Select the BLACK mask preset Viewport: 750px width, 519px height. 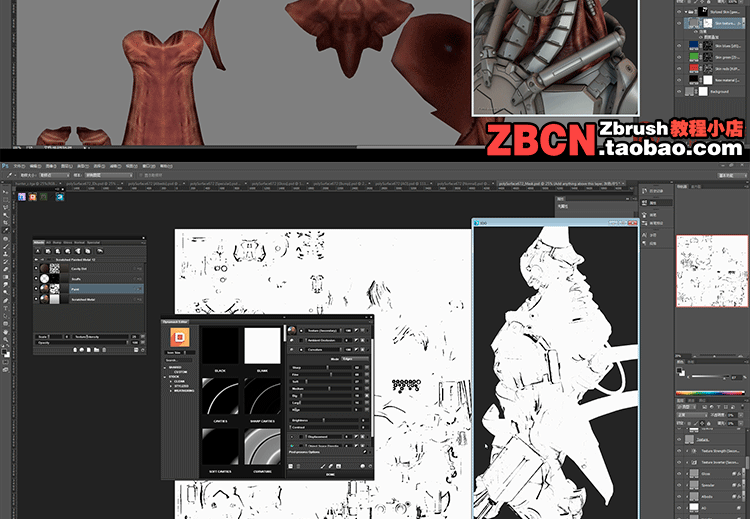pos(221,346)
